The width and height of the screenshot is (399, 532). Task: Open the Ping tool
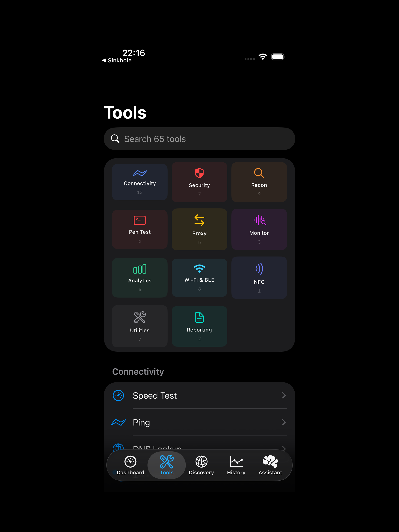pyautogui.click(x=199, y=422)
